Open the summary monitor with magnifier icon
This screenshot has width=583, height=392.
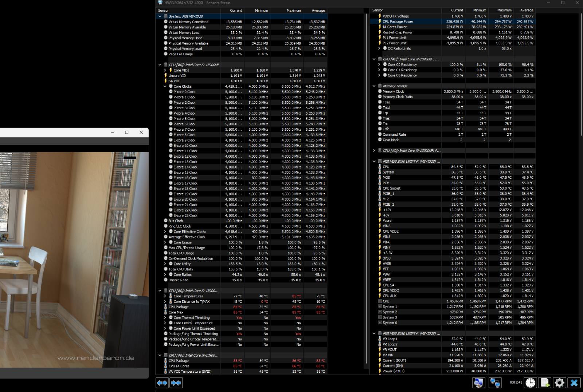tap(479, 383)
